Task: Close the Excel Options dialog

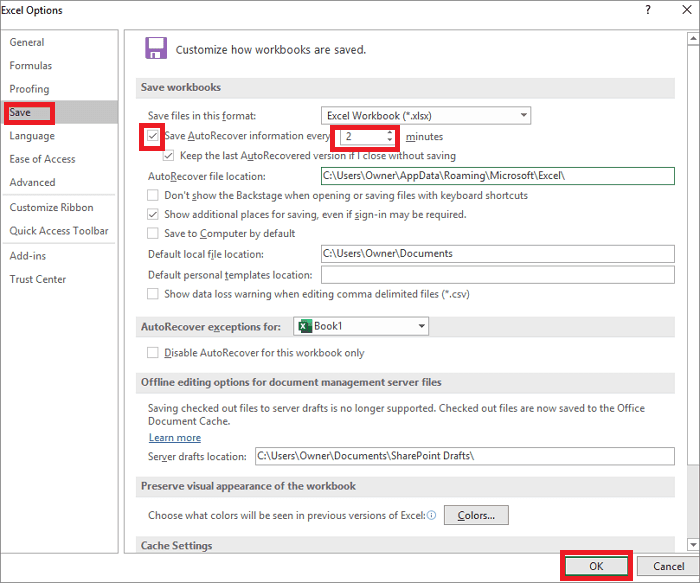Action: pyautogui.click(x=687, y=10)
